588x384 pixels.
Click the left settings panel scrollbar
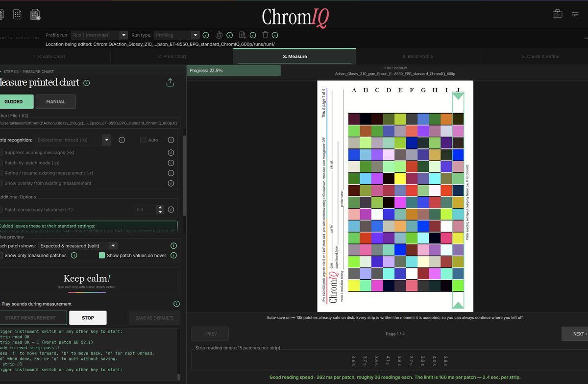pyautogui.click(x=184, y=175)
